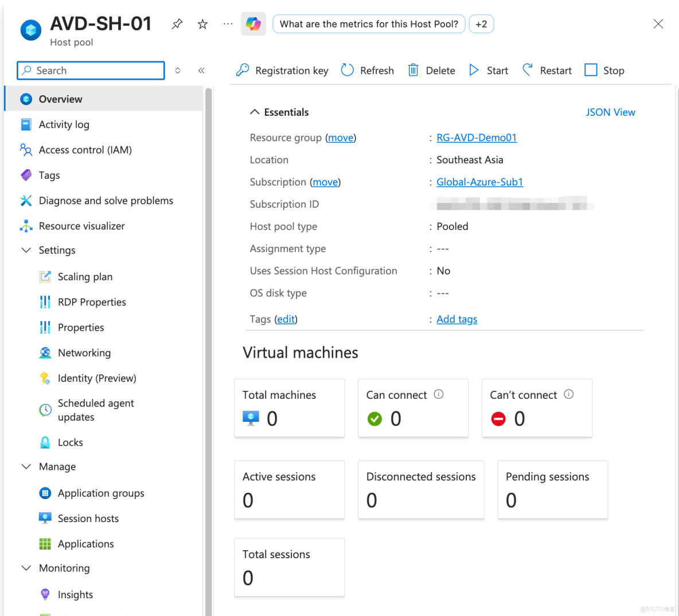Pin AVD-SH-01 to dashboard
This screenshot has width=679, height=616.
coord(177,23)
